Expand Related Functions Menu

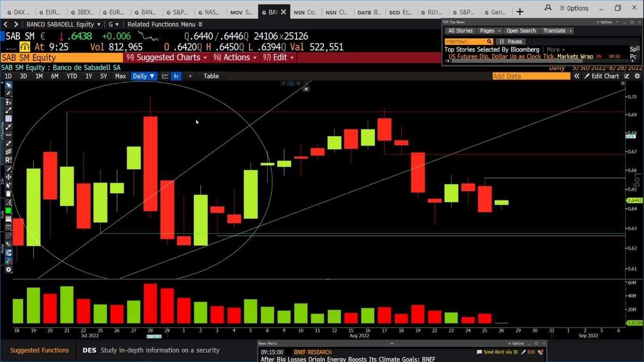(x=165, y=24)
